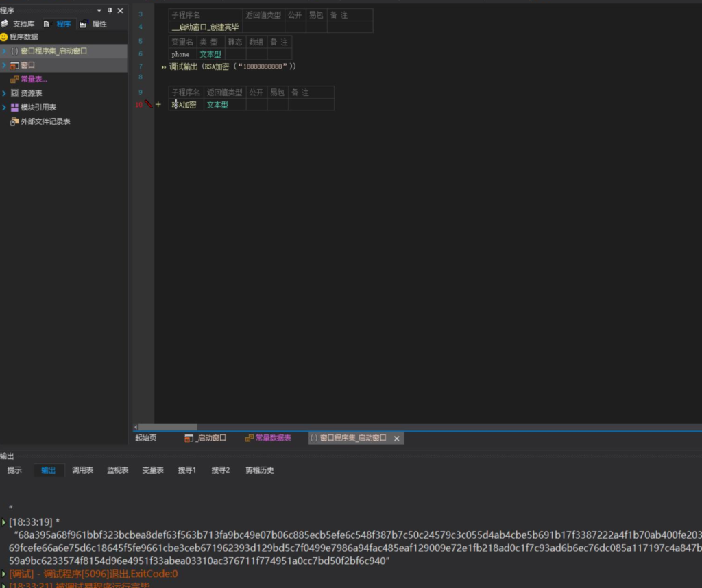The width and height of the screenshot is (702, 588).
Task: Click the 静态 cell of phone variable
Action: point(235,54)
